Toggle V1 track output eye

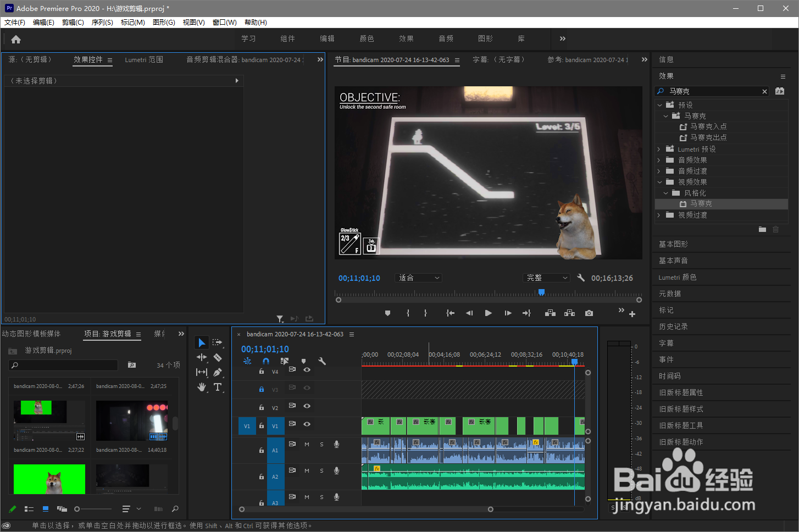tap(307, 424)
